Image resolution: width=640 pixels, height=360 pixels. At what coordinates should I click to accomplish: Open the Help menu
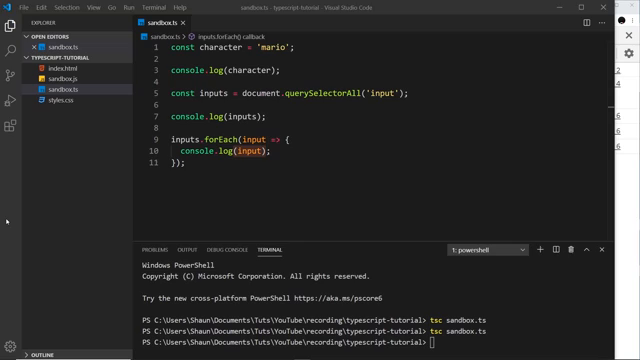180,7
